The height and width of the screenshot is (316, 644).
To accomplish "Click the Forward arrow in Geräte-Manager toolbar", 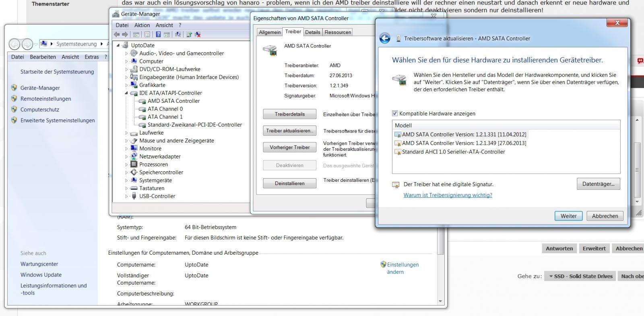I will 125,35.
